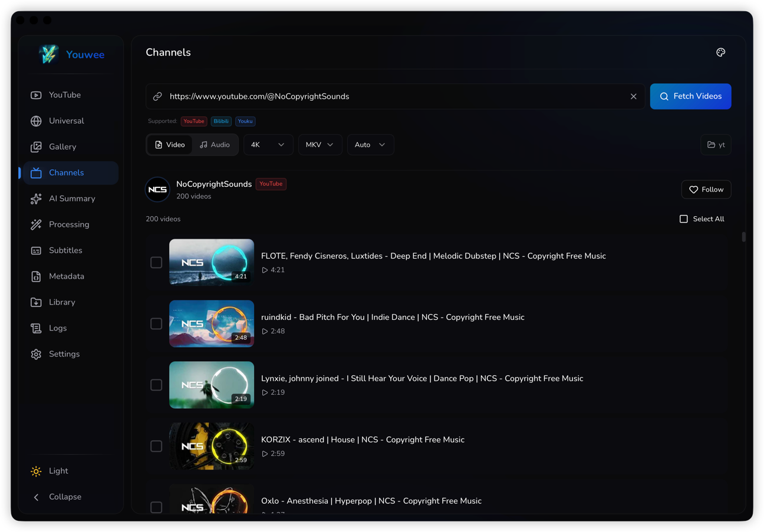The height and width of the screenshot is (532, 764).
Task: Go to YouTube in the sidebar
Action: pos(71,95)
